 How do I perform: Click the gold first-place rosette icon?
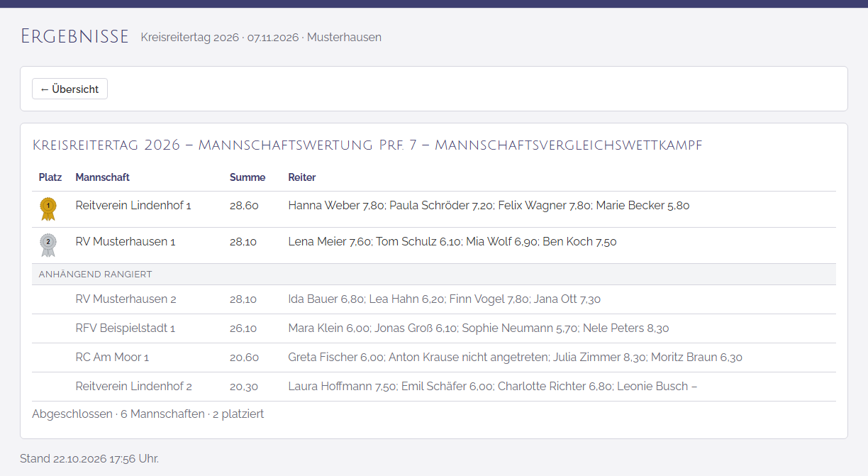pyautogui.click(x=48, y=209)
